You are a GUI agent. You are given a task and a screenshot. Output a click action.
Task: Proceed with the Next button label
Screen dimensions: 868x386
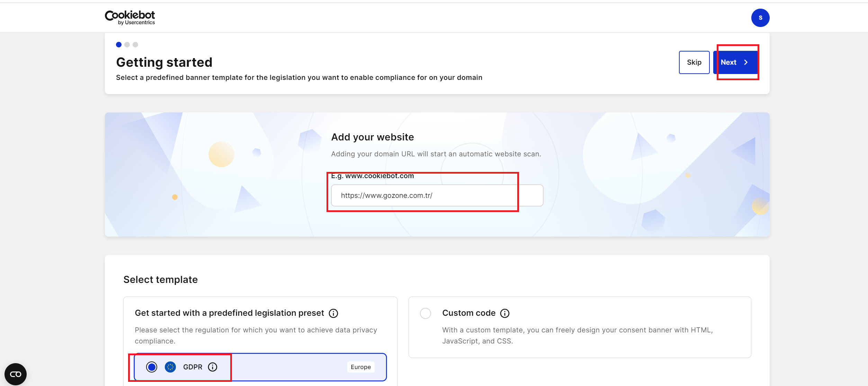728,62
